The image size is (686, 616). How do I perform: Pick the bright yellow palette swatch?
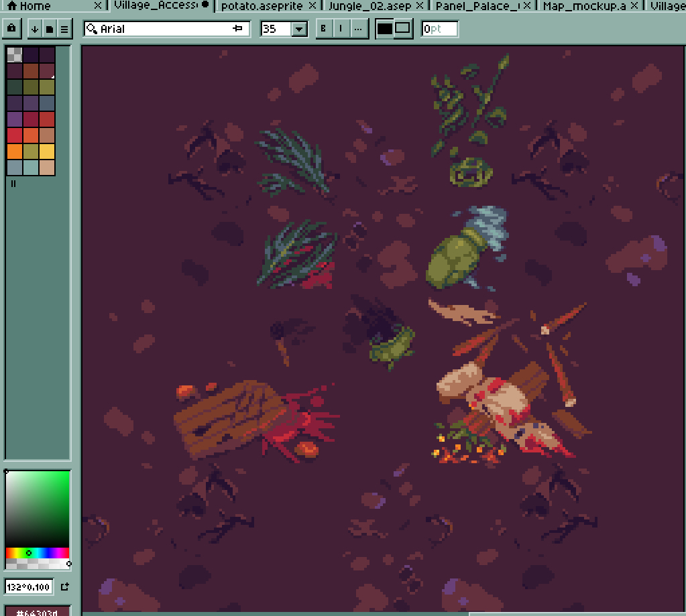[47, 151]
